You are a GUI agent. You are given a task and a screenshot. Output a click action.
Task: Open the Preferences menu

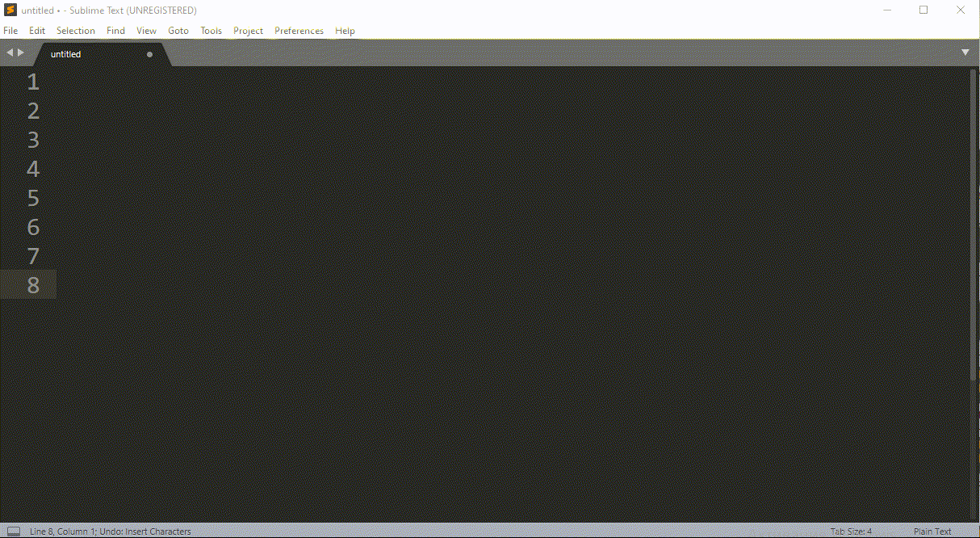point(299,31)
